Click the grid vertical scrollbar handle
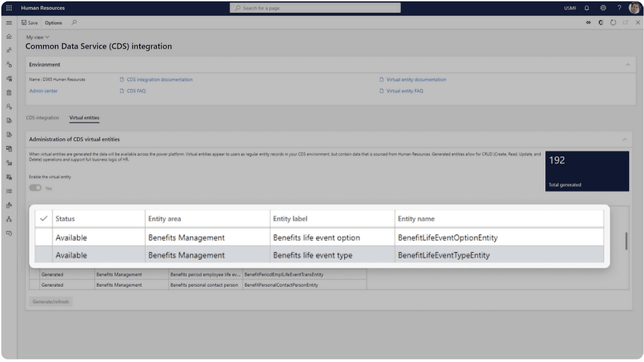This screenshot has width=644, height=362. point(627,241)
